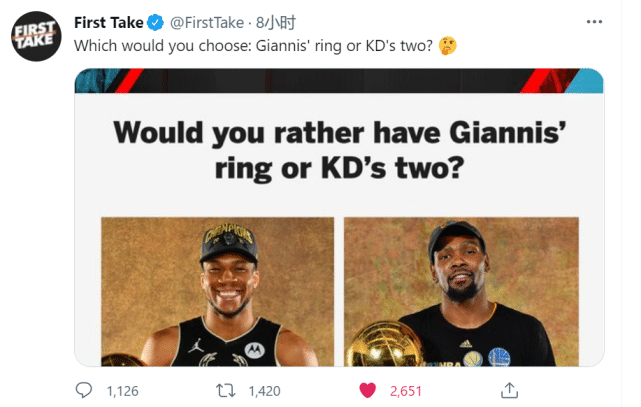The height and width of the screenshot is (407, 641).
Task: Toggle the red like heart
Action: (x=367, y=389)
